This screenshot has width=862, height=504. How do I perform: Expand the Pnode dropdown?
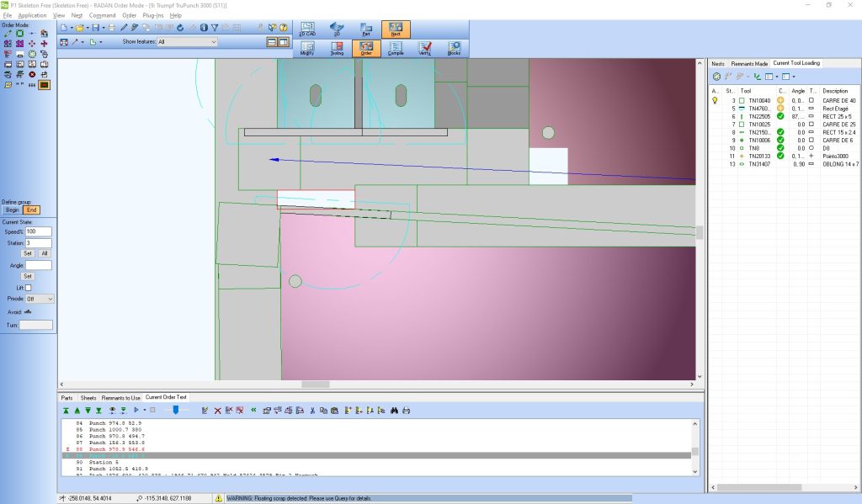[x=40, y=299]
